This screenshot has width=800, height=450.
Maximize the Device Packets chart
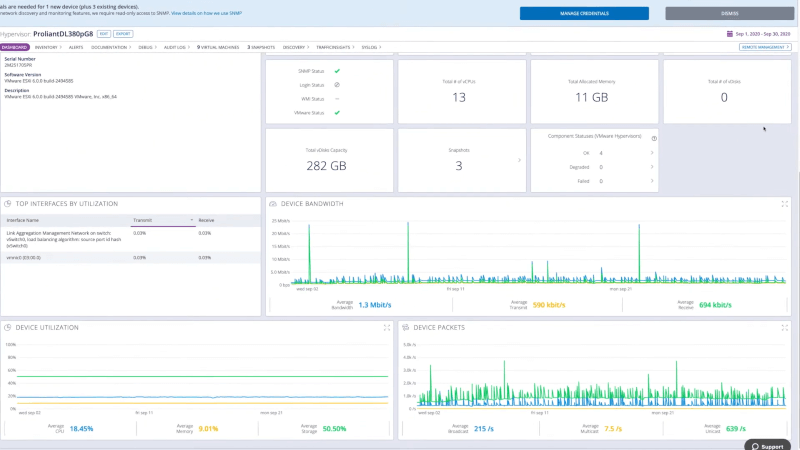785,328
